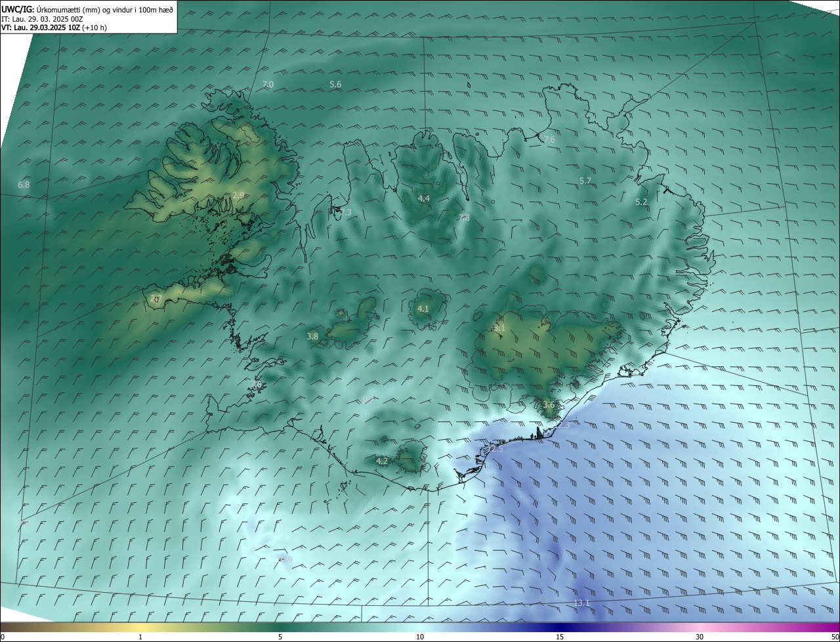
Task: Click the 15 tick on the color scale
Action: point(560,637)
